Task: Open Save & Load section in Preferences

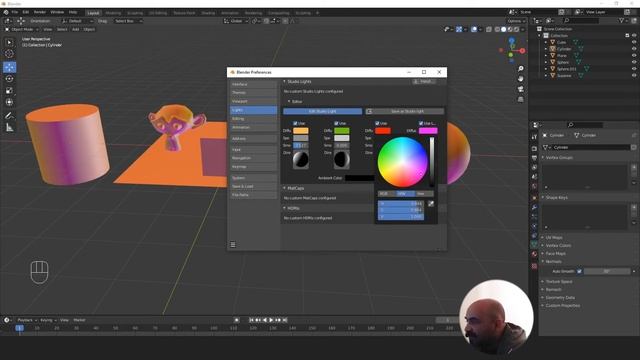Action: [x=253, y=186]
